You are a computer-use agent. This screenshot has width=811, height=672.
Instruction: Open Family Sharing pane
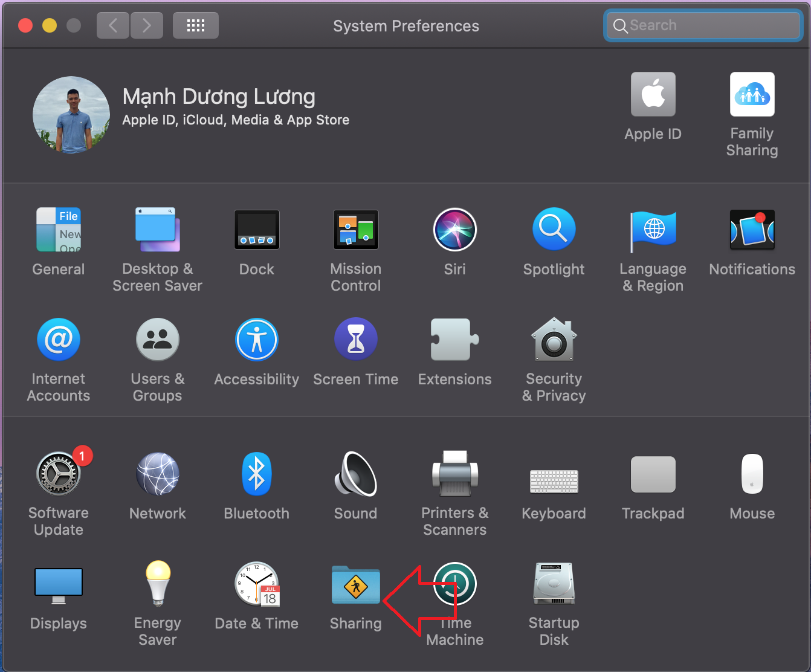[x=752, y=94]
